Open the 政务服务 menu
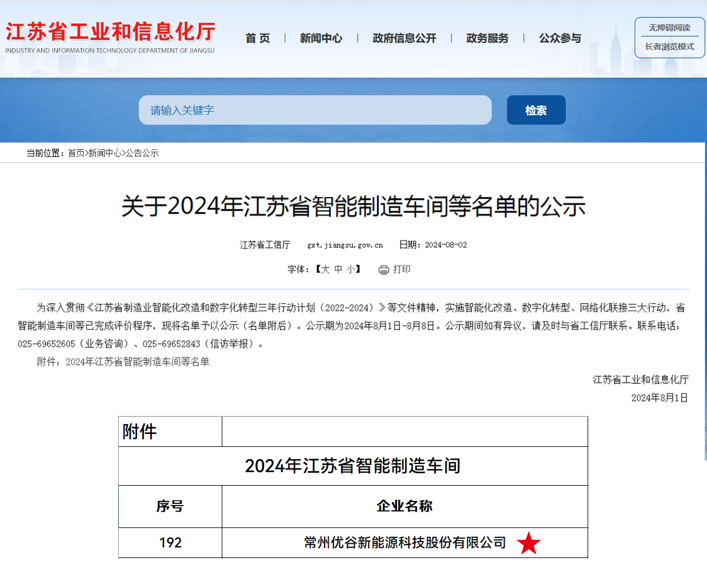This screenshot has width=707, height=588. click(x=487, y=38)
